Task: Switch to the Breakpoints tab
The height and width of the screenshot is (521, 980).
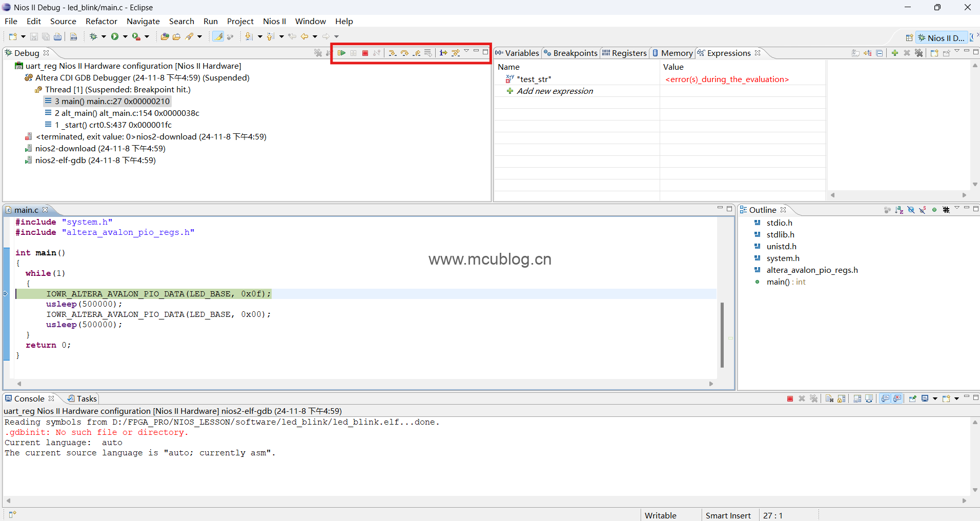Action: [x=570, y=53]
